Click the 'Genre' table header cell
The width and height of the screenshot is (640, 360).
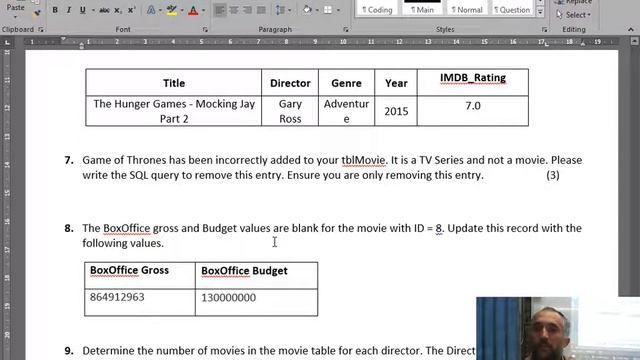347,83
